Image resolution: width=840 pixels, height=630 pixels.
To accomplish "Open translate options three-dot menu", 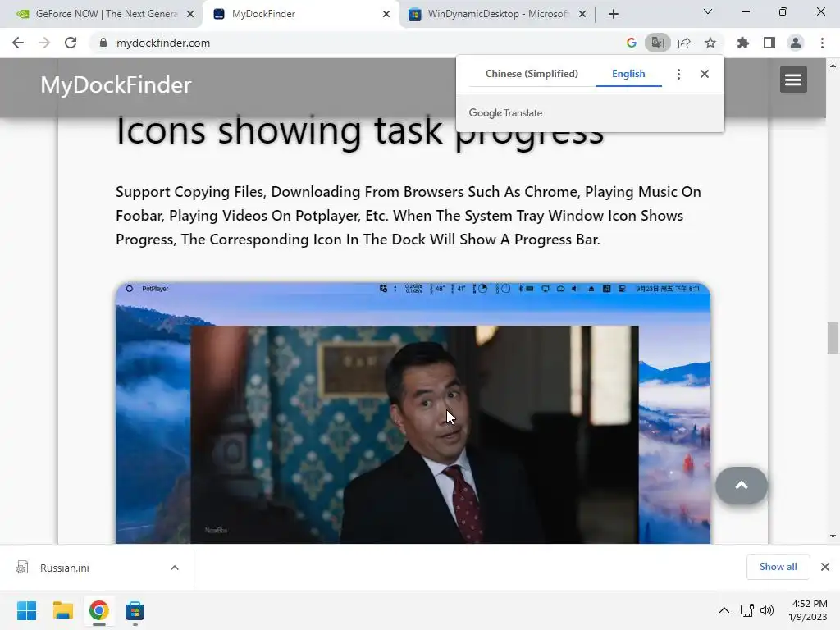I will [678, 74].
